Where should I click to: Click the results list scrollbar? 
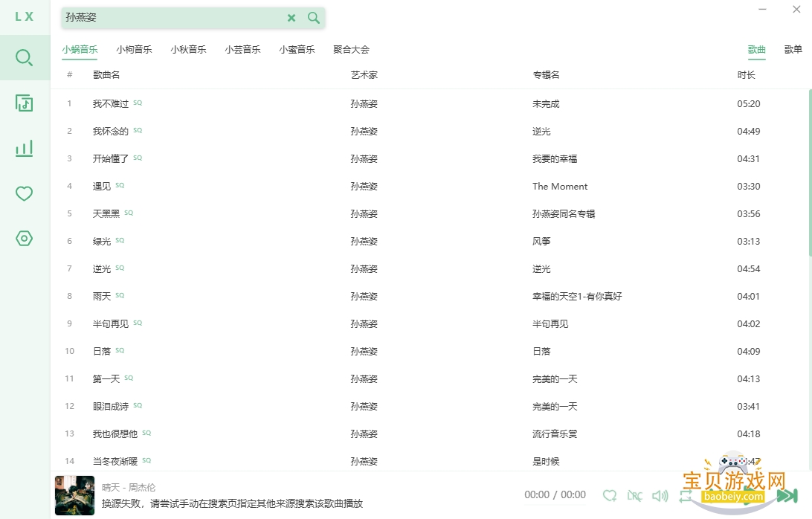click(810, 173)
